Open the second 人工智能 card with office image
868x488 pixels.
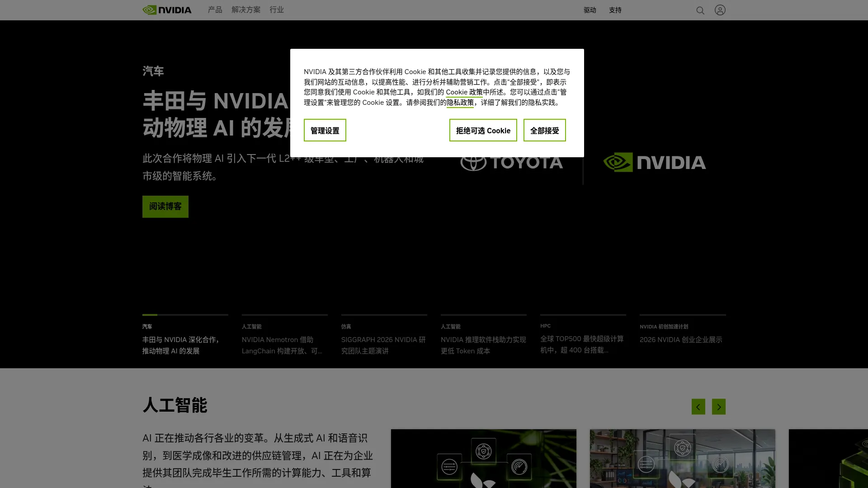pos(683,459)
